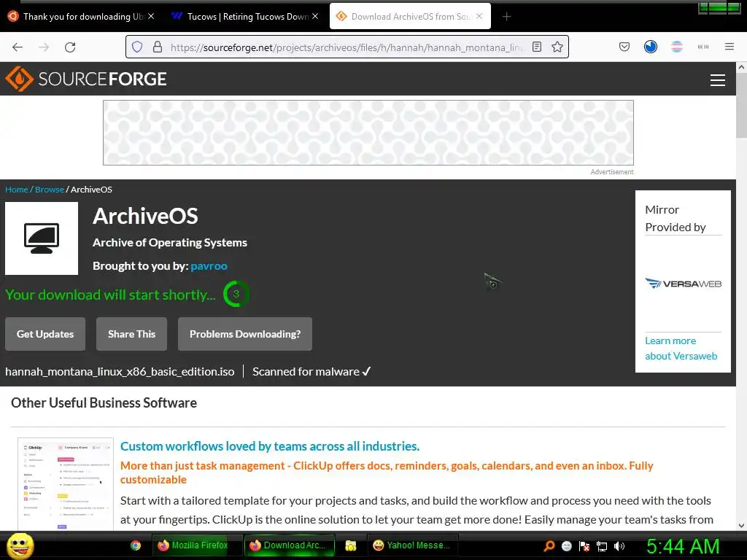This screenshot has width=747, height=560.
Task: Click the Share This button
Action: 131,334
